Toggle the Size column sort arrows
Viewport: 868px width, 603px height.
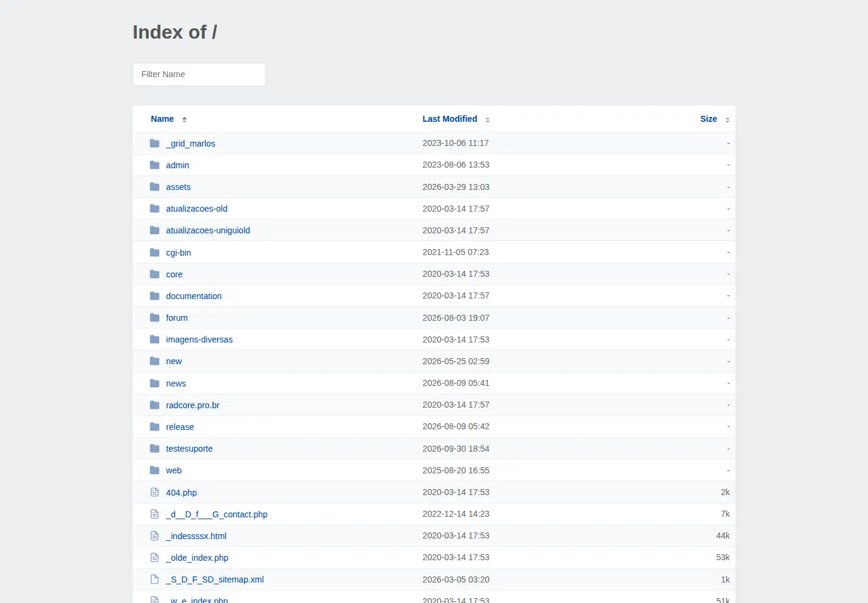(x=728, y=119)
